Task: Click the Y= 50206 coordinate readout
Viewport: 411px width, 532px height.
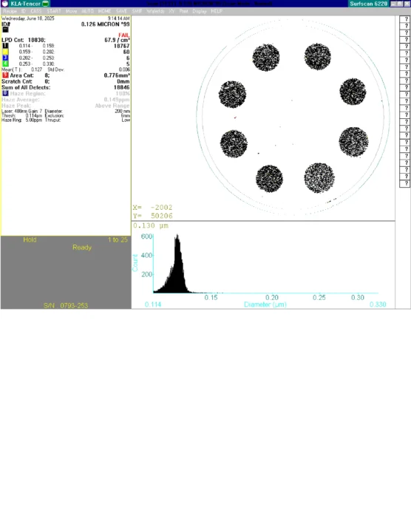Action: (153, 216)
